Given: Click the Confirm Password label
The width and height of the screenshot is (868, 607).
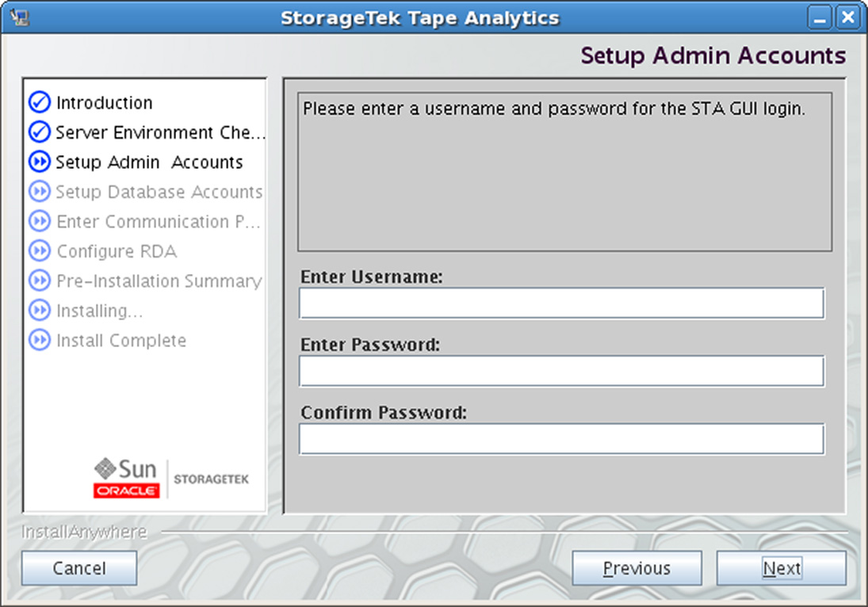Looking at the screenshot, I should pos(384,413).
